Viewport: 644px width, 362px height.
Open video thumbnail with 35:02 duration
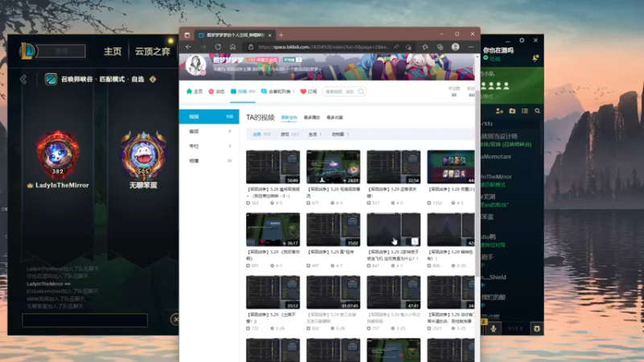[x=333, y=229]
